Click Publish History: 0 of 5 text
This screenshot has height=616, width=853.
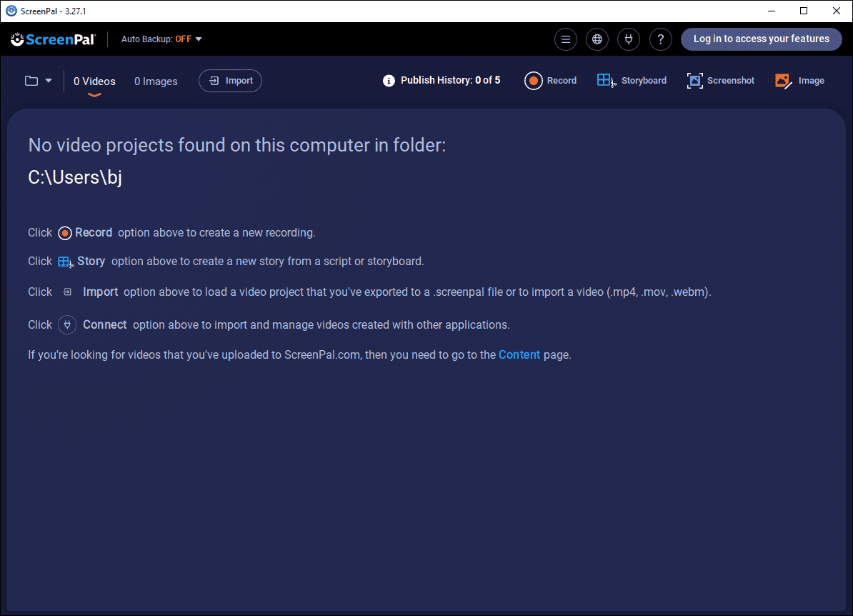tap(451, 81)
